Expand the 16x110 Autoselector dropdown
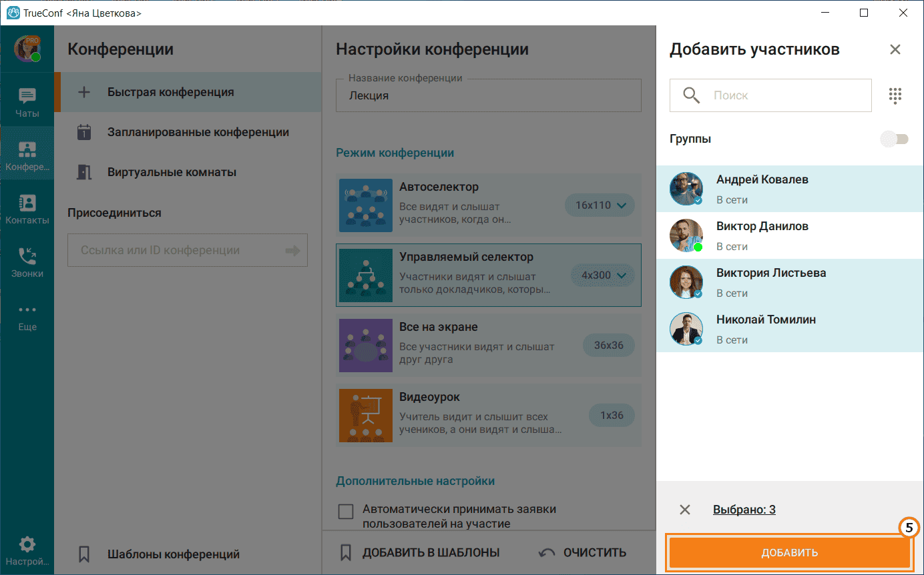Screen dimensions: 924x575 [x=600, y=205]
